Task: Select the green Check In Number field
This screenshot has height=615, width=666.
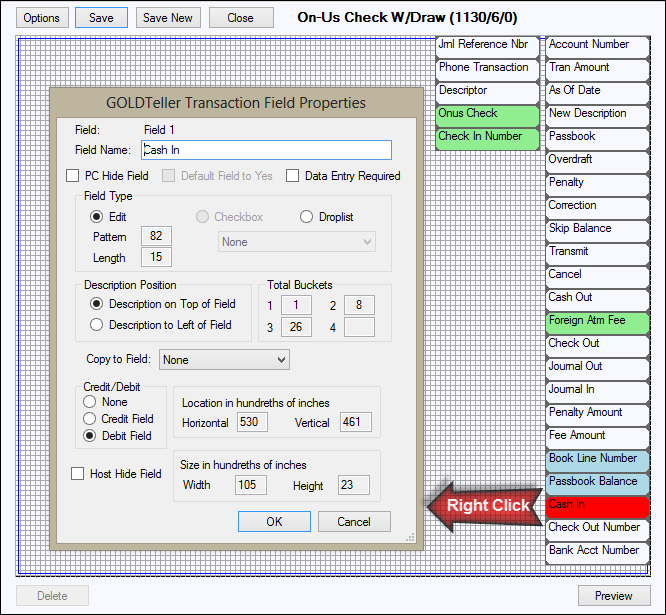Action: 487,138
